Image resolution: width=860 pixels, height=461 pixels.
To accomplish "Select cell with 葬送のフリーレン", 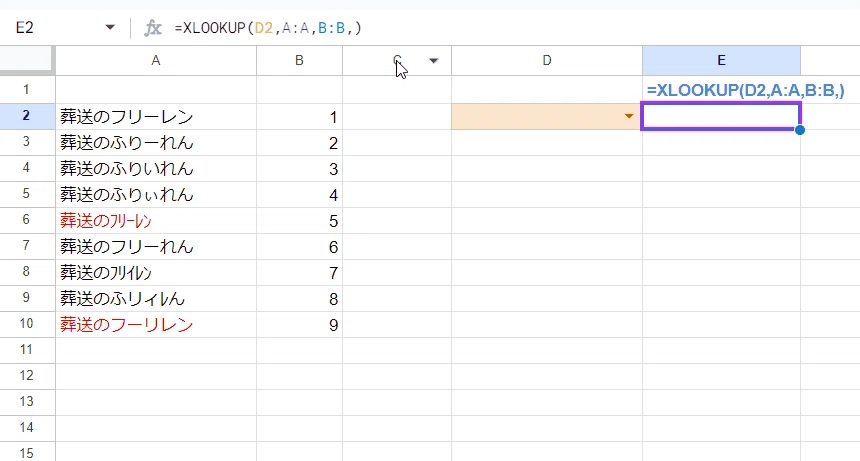I will pyautogui.click(x=156, y=117).
